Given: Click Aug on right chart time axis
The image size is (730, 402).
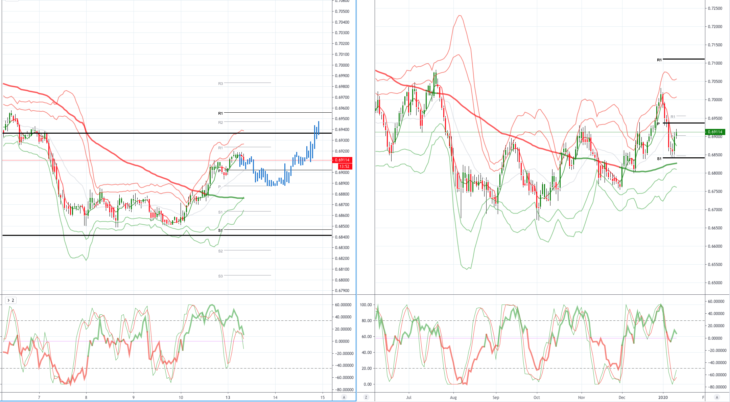Looking at the screenshot, I should [453, 398].
